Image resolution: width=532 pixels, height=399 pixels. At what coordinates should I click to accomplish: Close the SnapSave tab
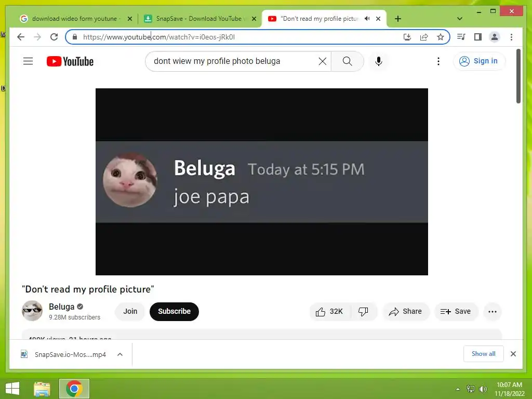tap(254, 19)
